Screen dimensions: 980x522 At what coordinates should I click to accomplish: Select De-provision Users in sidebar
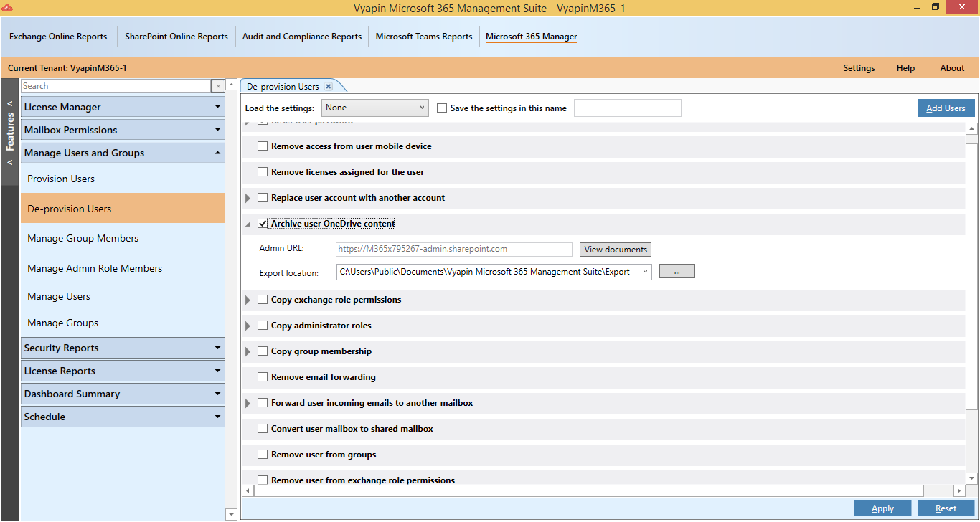tap(123, 209)
